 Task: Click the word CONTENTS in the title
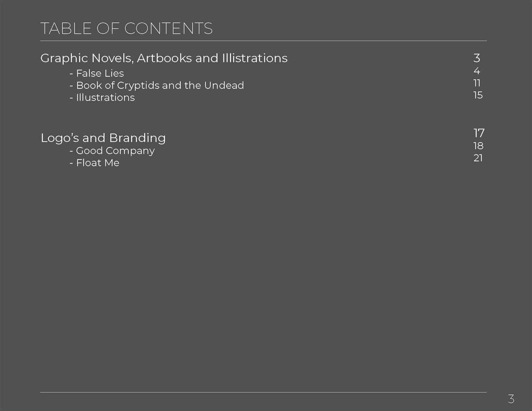tap(169, 28)
